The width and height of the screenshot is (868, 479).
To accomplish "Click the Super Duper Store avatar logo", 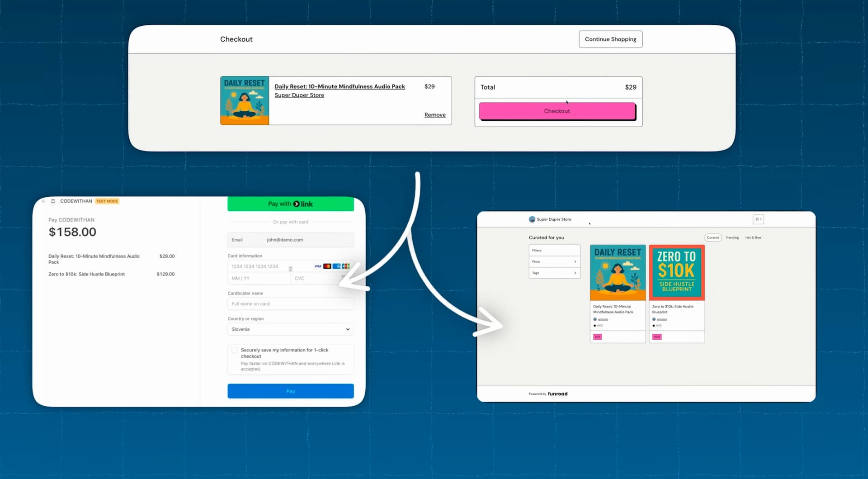I will [x=532, y=219].
